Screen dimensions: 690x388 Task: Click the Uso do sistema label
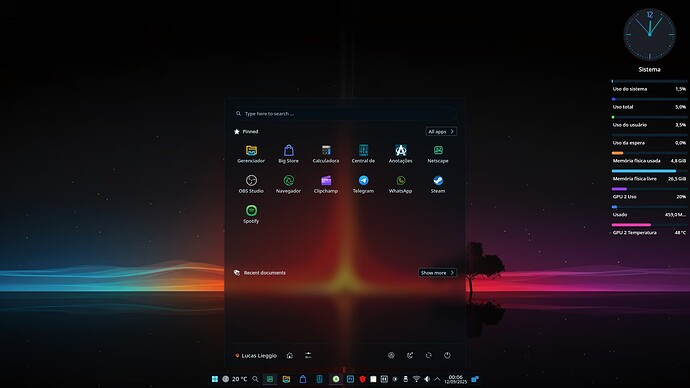(x=630, y=89)
